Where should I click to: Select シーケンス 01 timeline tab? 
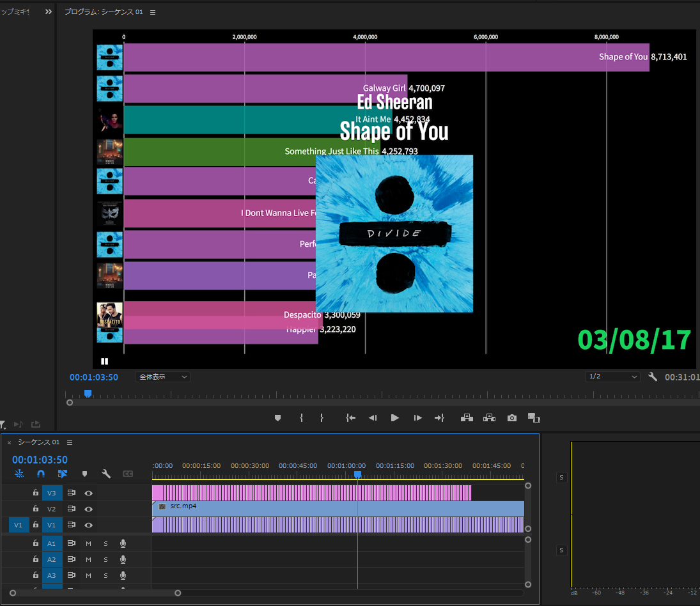[38, 442]
